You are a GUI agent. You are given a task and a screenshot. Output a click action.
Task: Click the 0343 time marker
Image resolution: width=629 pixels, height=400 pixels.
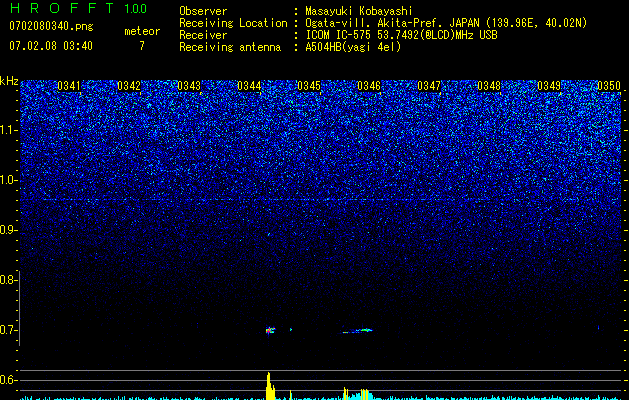189,86
